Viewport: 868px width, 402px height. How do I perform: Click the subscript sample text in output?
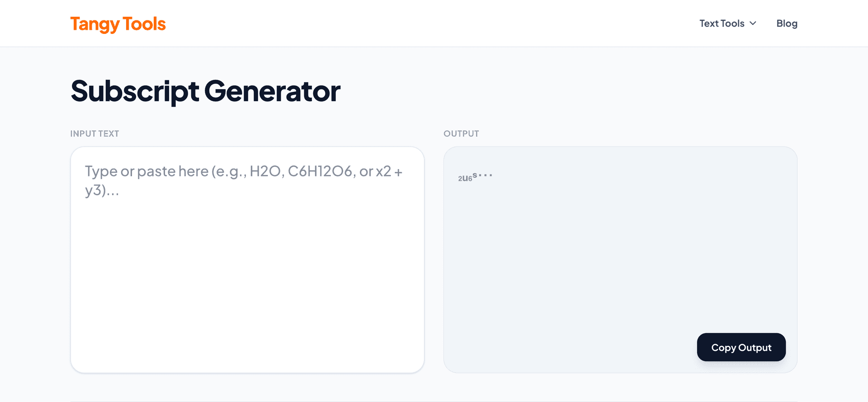(475, 177)
